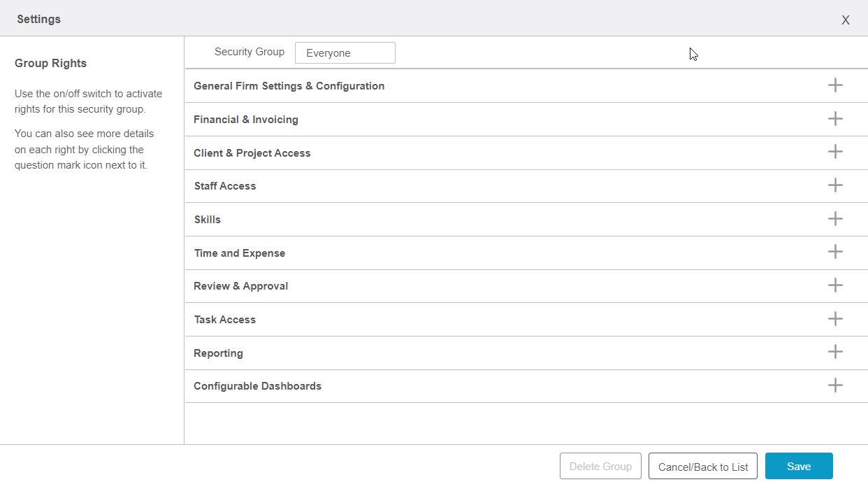Click the plus icon beside Staff Access
The height and width of the screenshot is (482, 868).
point(835,185)
